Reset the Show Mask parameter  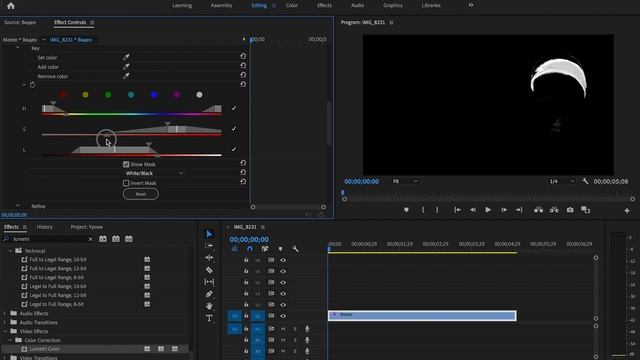pyautogui.click(x=243, y=163)
